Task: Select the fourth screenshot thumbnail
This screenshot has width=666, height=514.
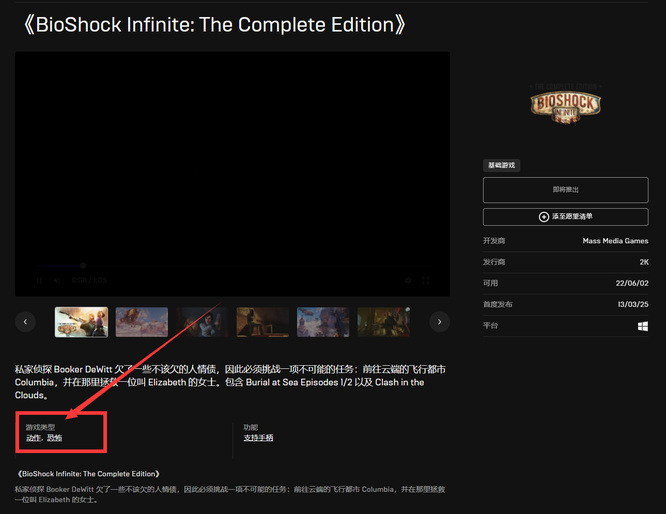Action: click(262, 322)
